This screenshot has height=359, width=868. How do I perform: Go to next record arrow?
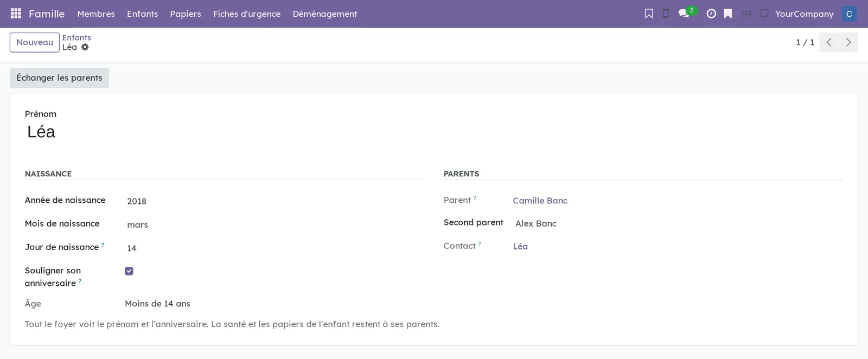coord(848,42)
